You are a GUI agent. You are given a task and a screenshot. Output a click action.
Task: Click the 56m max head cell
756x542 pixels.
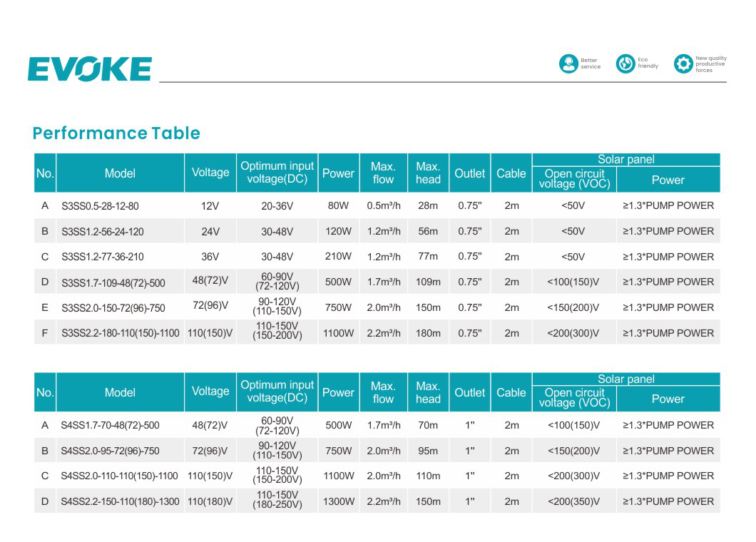[428, 231]
